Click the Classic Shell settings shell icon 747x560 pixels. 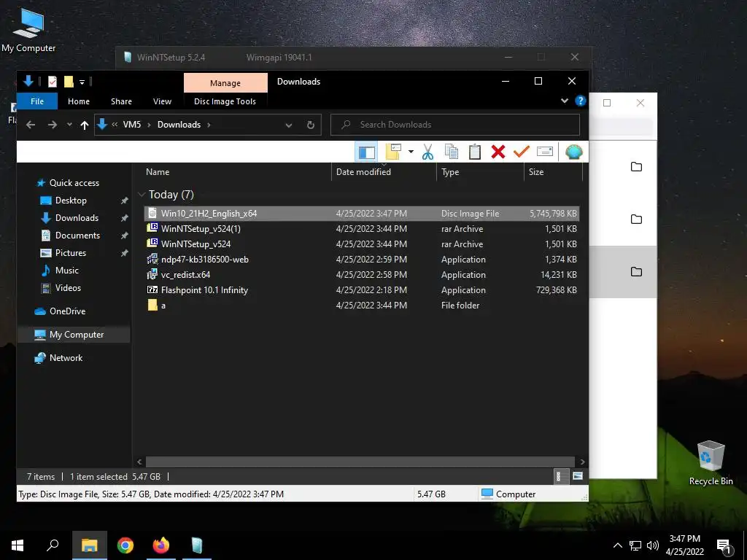(x=573, y=152)
